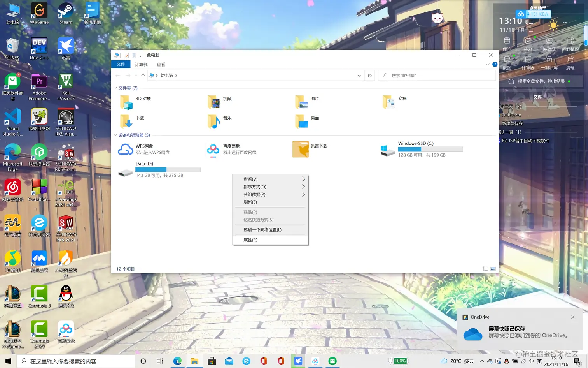This screenshot has height=368, width=588.
Task: Open WPS网盘 cloud drive
Action: (144, 149)
